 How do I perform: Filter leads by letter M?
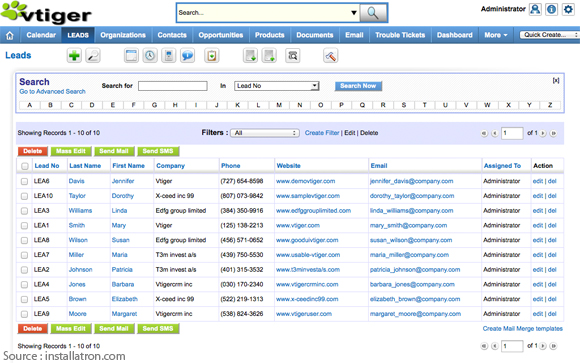(279, 105)
